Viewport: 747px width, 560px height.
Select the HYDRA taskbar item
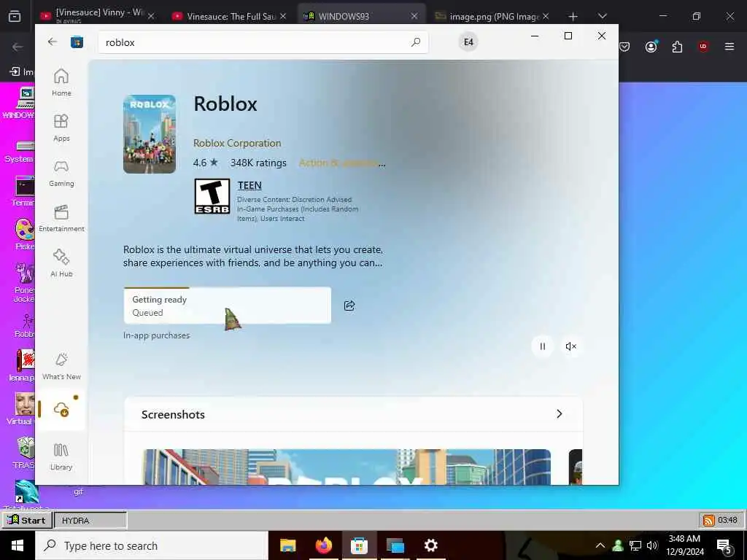pos(90,520)
